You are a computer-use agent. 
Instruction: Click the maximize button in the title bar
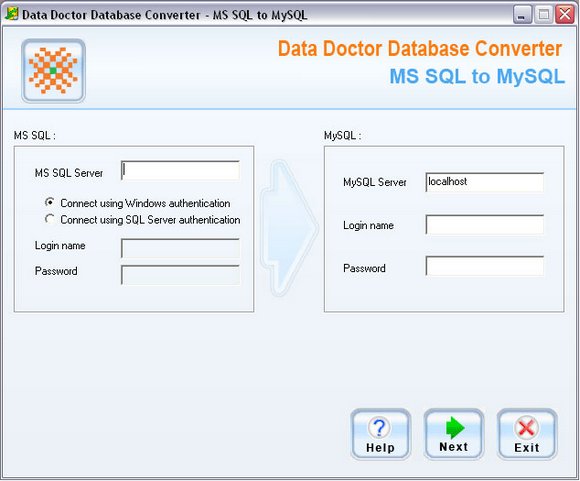pos(544,15)
